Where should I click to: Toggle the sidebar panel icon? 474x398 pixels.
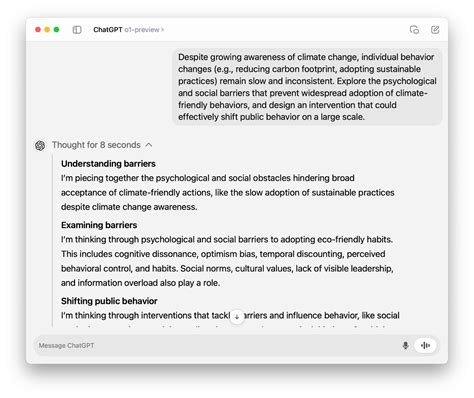[77, 30]
